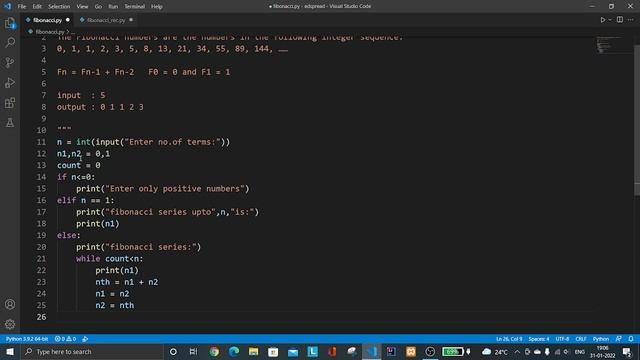
Task: Close fibonacci_rec.py tab via unsaved dot
Action: point(131,20)
